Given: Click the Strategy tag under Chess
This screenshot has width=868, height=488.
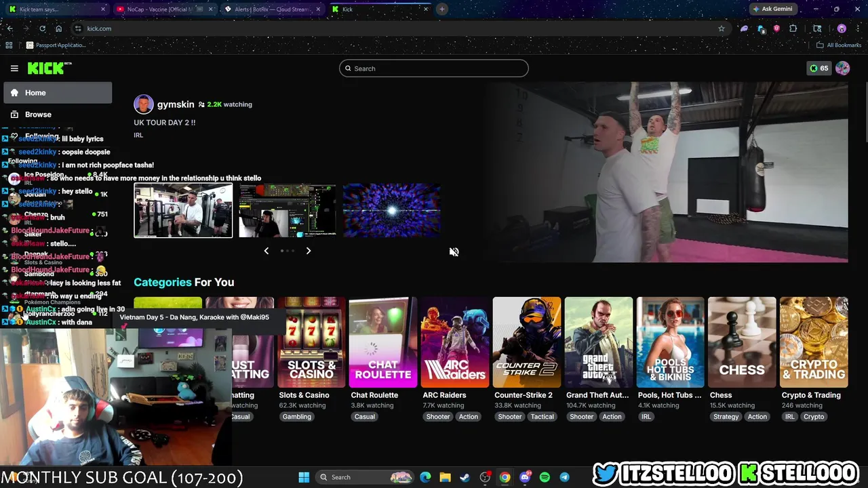Looking at the screenshot, I should 726,417.
